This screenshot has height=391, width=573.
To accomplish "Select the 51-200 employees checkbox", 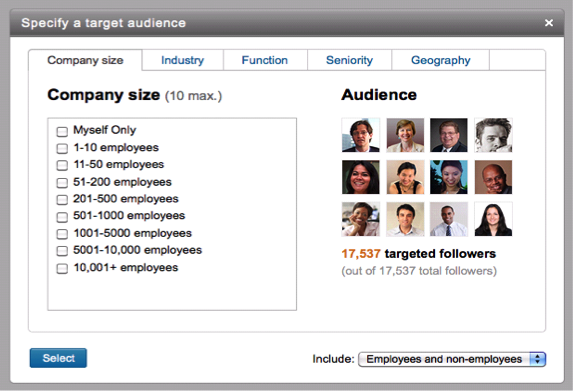I will point(62,182).
